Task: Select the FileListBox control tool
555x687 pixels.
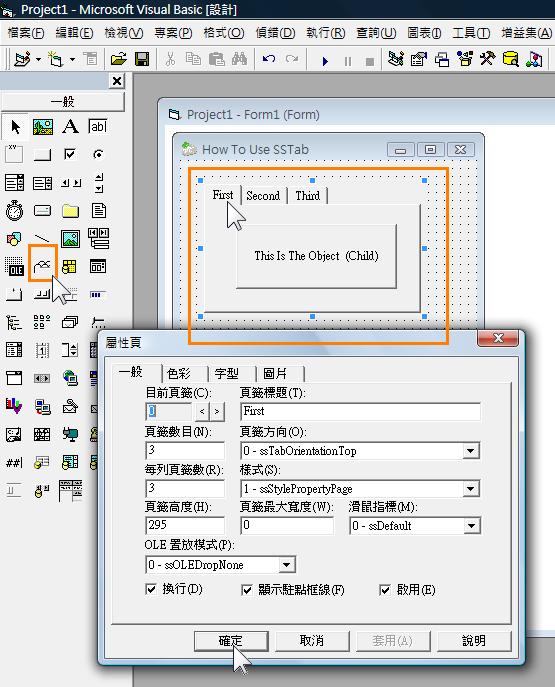Action: (x=98, y=211)
